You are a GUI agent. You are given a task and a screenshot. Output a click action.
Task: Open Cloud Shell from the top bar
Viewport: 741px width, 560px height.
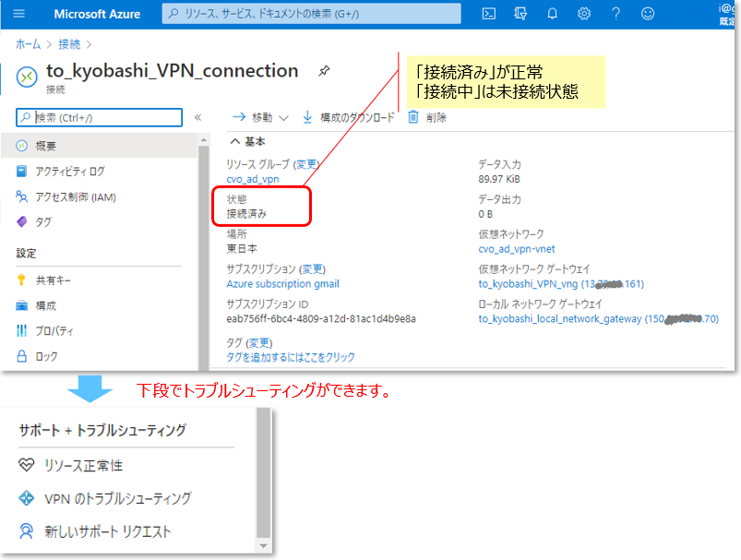(489, 14)
